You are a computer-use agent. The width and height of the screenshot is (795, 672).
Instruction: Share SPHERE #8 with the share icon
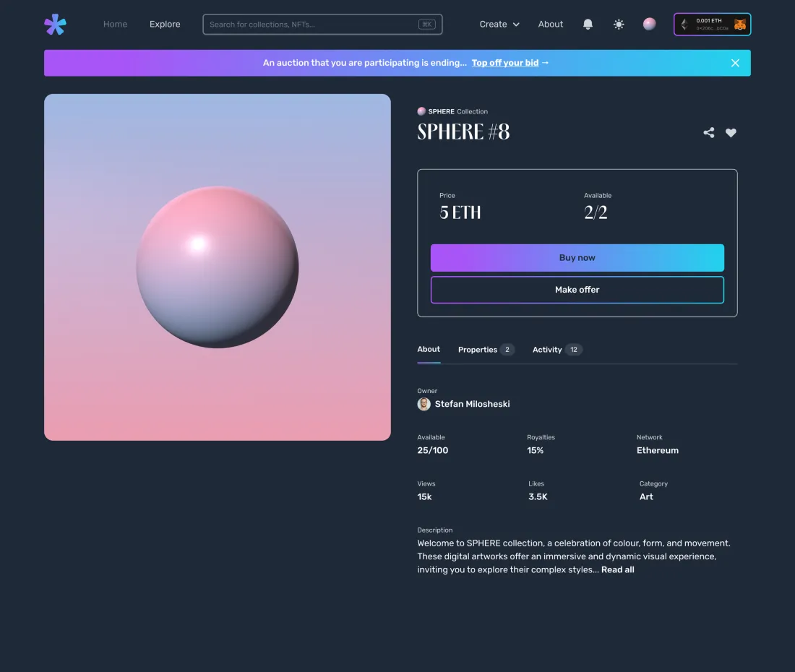pyautogui.click(x=709, y=133)
